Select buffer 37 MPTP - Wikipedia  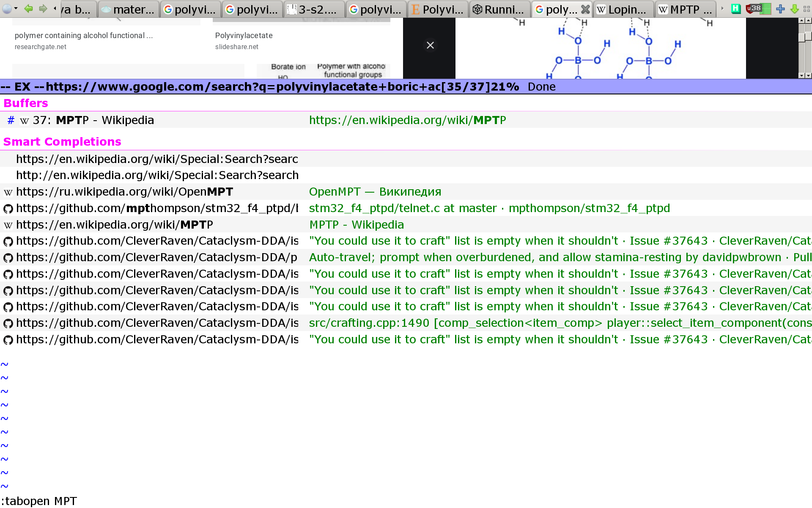coord(93,120)
